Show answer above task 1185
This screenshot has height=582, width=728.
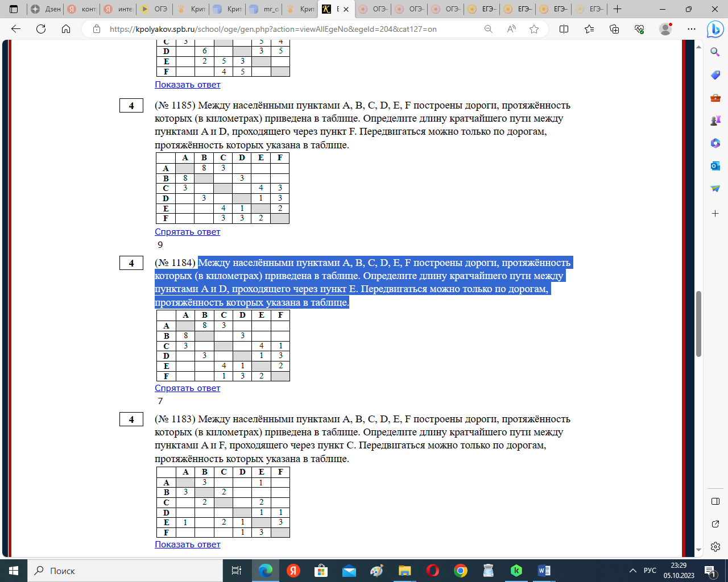click(188, 85)
